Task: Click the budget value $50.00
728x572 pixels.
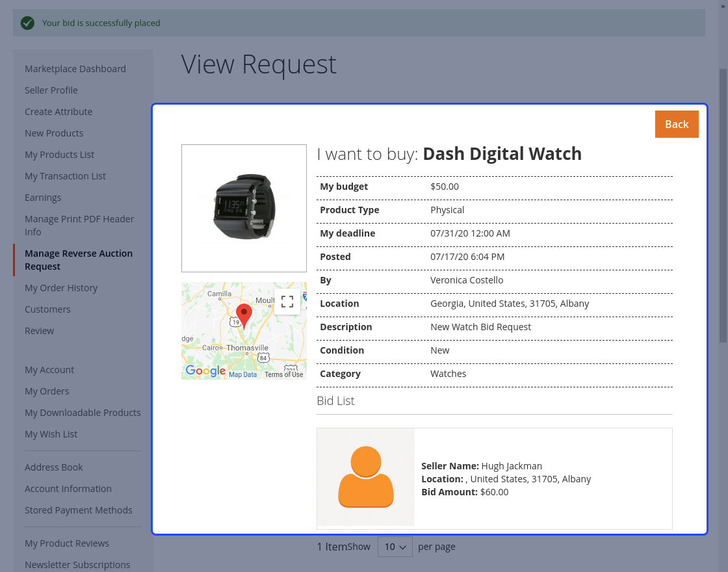Action: click(x=445, y=187)
